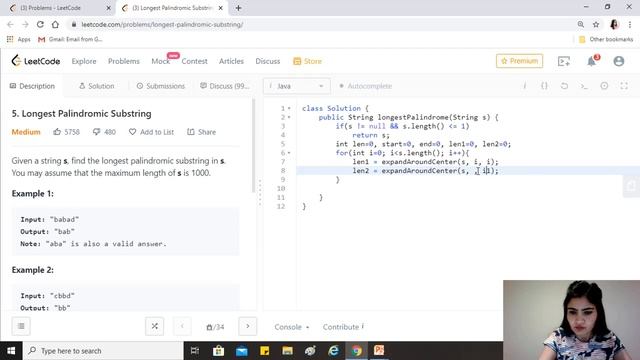Open PowerPoint on the taskbar
Viewport: 640px width, 360px height.
[379, 351]
